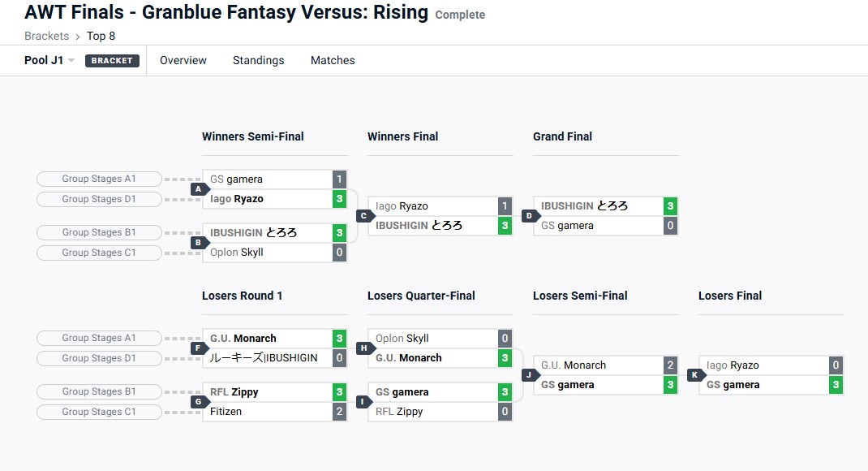Viewport: 868px width, 471px height.
Task: Click match B identifier badge
Action: point(197,242)
